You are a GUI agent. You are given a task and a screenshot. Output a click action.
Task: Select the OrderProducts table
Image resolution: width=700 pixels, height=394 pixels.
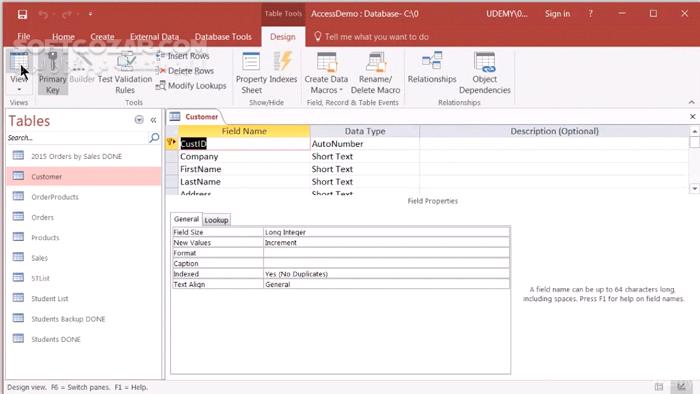[84, 197]
